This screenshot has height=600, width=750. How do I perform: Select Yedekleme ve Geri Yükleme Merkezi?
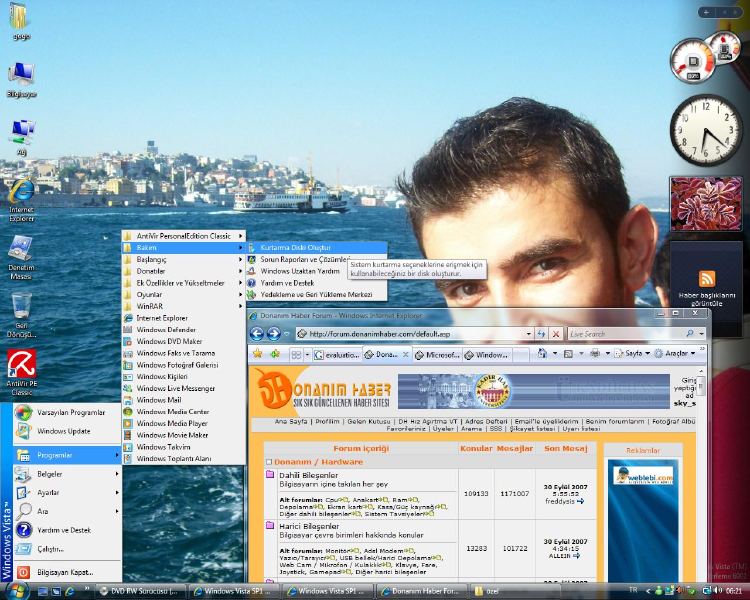(317, 294)
